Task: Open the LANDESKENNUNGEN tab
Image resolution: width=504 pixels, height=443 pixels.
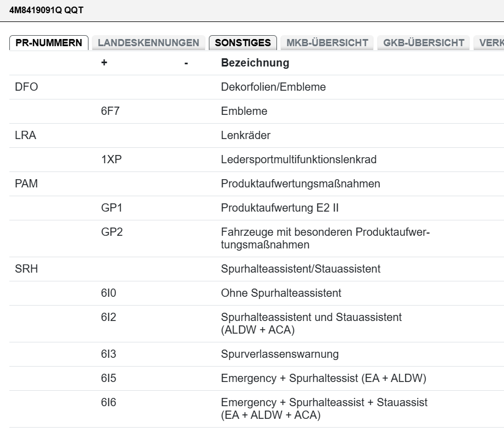Action: (148, 43)
